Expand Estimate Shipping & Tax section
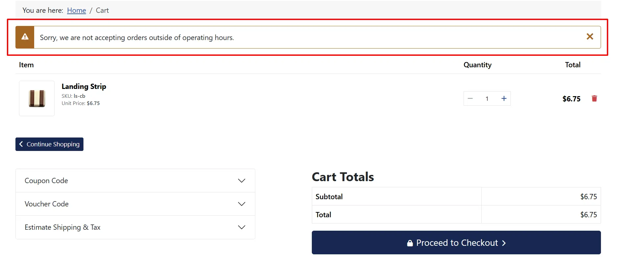 pos(135,227)
